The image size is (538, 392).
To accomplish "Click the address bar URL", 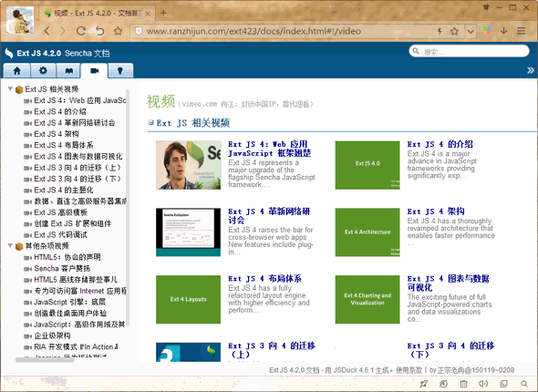I will 253,31.
